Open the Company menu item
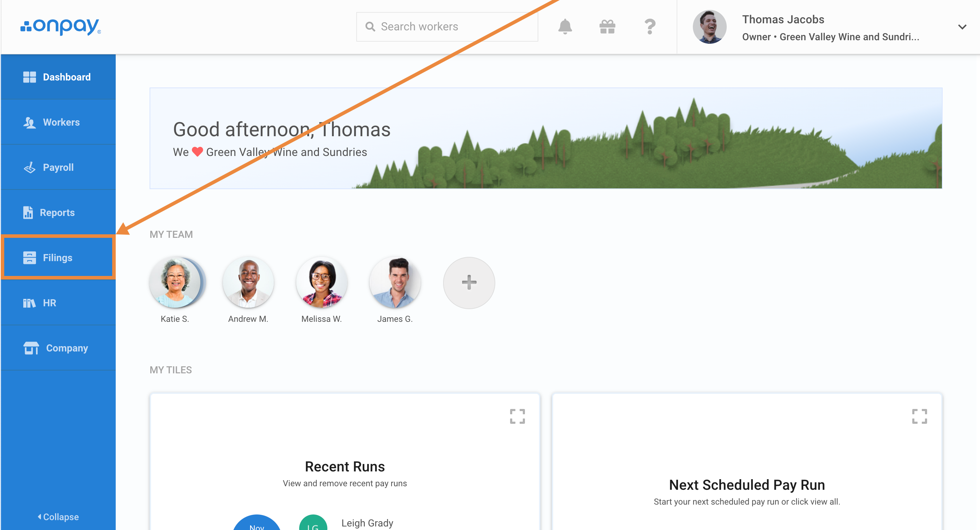This screenshot has width=980, height=530. click(x=58, y=348)
